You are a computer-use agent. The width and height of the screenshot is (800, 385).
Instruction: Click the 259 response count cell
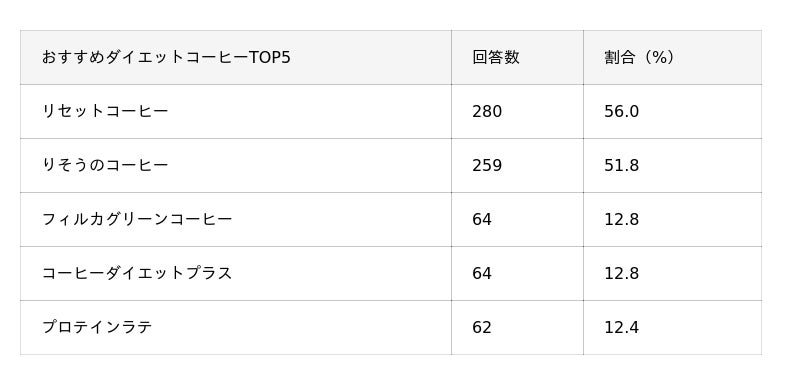pos(517,165)
